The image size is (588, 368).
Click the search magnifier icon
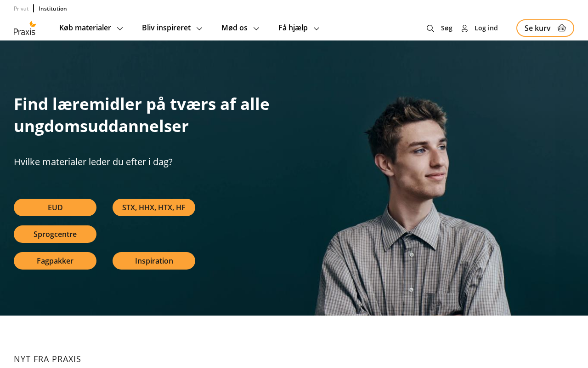[430, 29]
